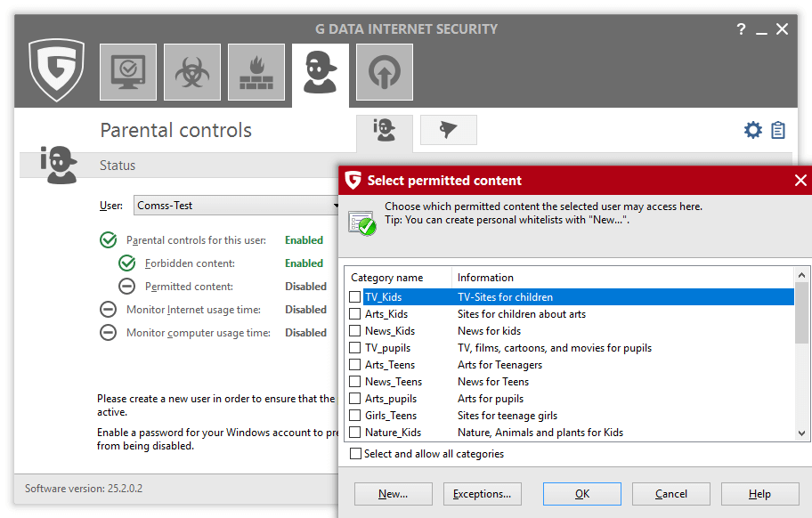This screenshot has width=812, height=518.
Task: Check the TV_Kids category checkbox
Action: pyautogui.click(x=355, y=297)
